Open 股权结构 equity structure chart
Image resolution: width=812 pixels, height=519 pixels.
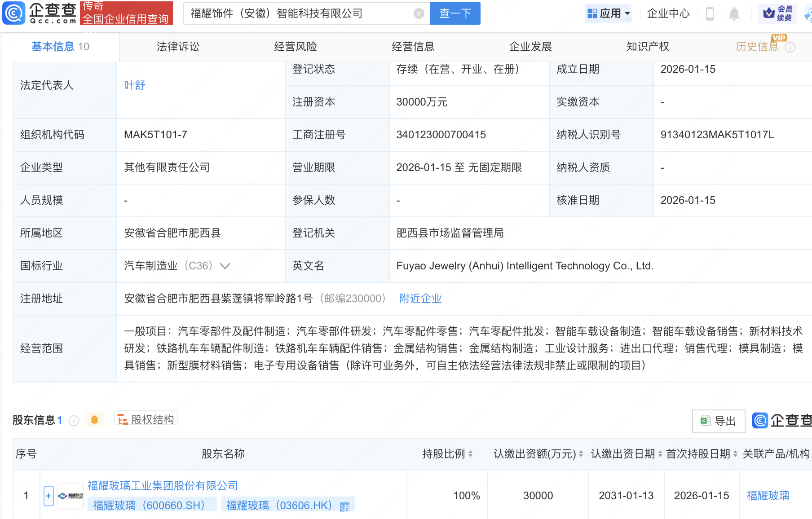coord(145,418)
